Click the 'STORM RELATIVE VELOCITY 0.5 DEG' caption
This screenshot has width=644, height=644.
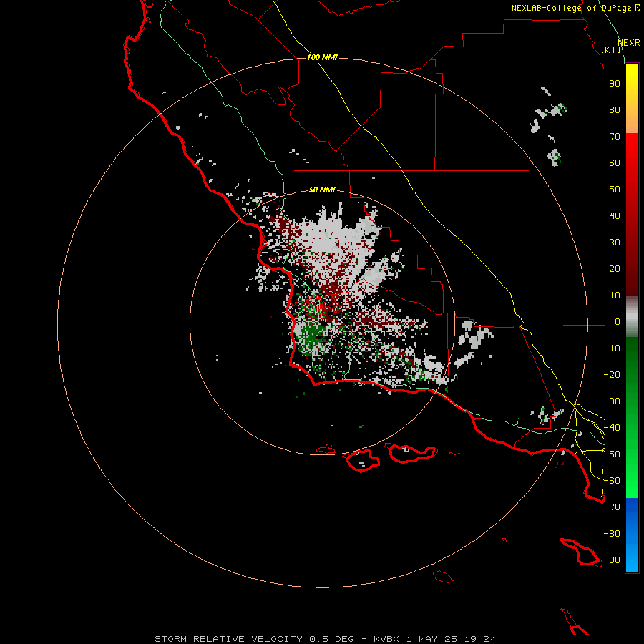pyautogui.click(x=254, y=639)
